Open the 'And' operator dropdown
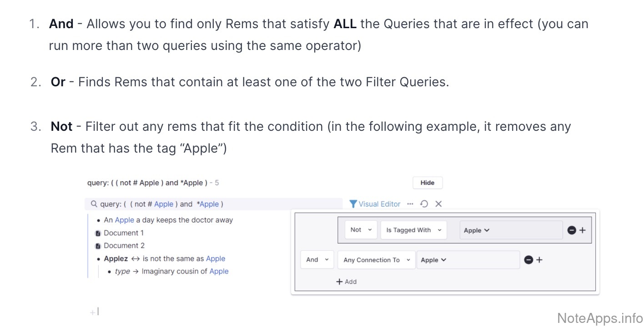The image size is (644, 327). pyautogui.click(x=317, y=260)
